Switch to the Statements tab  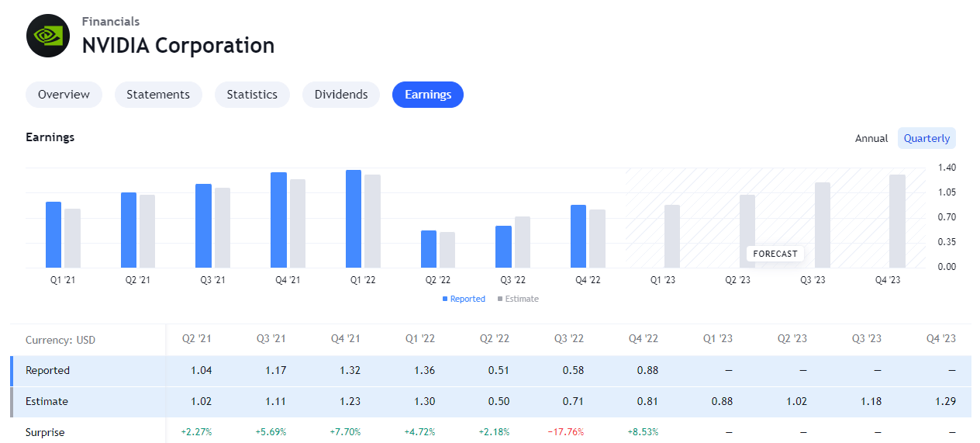point(158,95)
